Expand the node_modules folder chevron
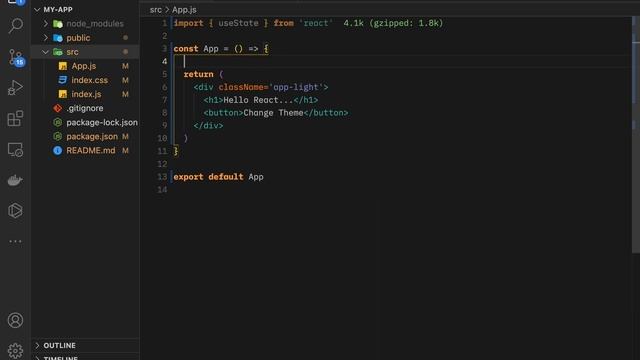Viewport: 640px width, 360px height. (46, 24)
